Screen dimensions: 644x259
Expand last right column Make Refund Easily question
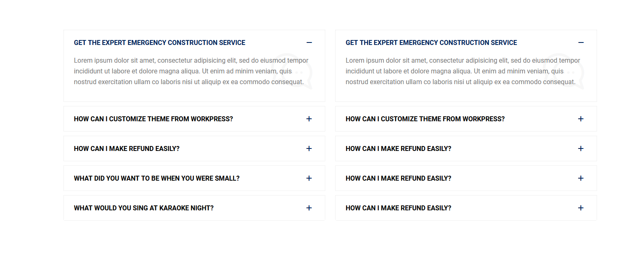[398, 208]
